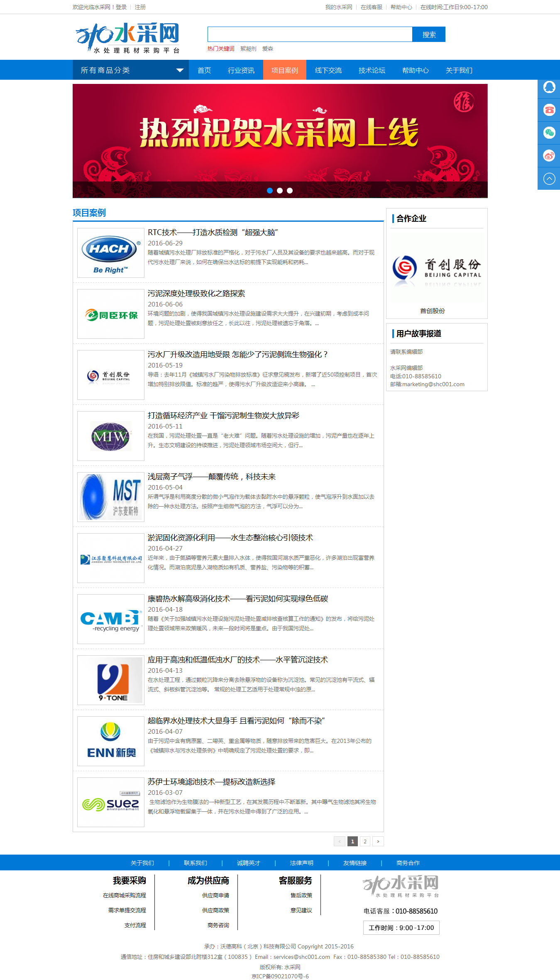Screen dimensions: 560x980
Task: Click the 首创股份 caption link
Action: tap(433, 311)
